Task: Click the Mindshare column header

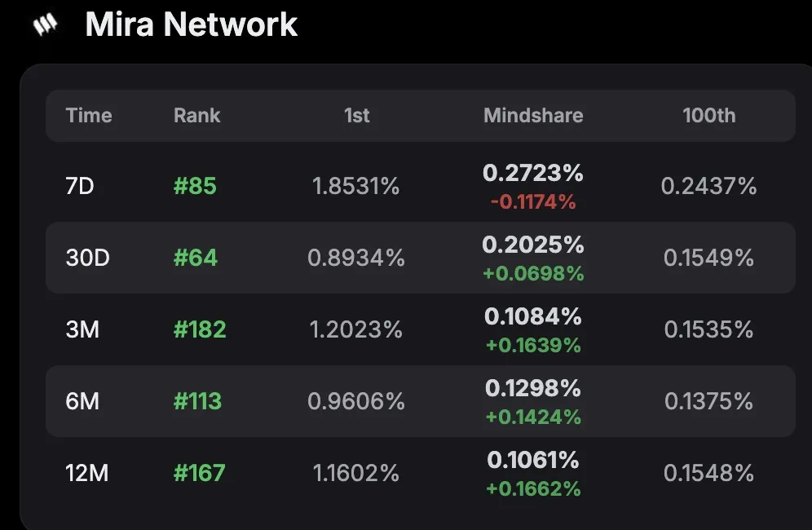Action: tap(533, 116)
